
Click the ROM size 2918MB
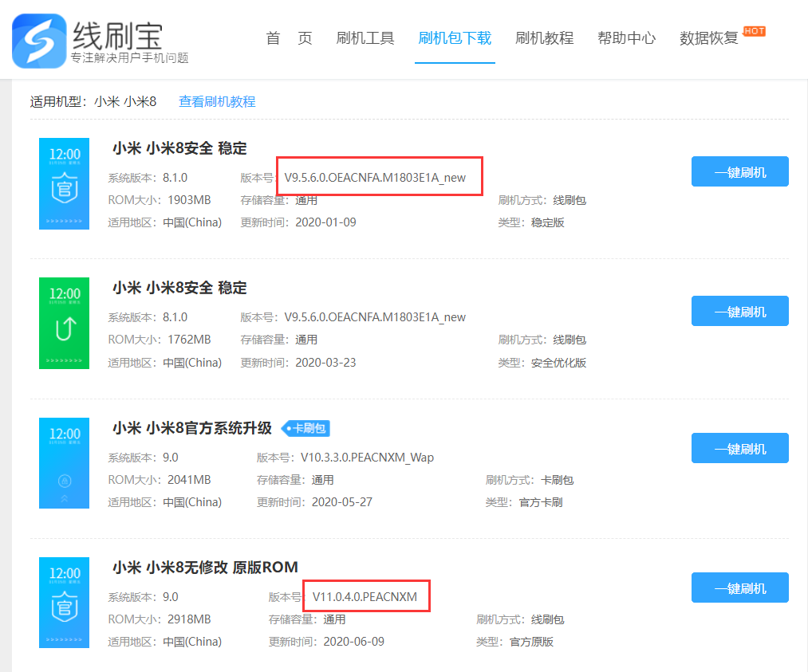(189, 619)
